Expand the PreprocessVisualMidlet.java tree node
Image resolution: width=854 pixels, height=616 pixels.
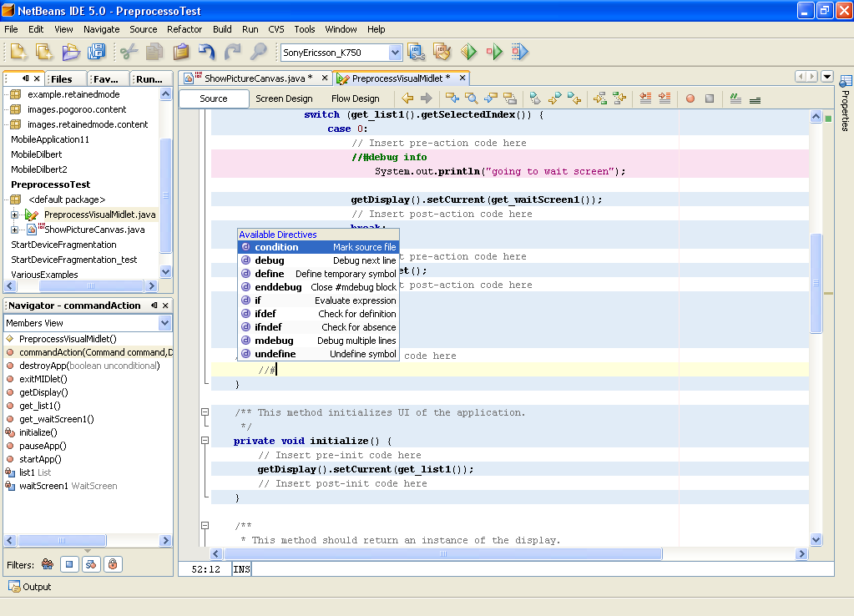tap(15, 215)
